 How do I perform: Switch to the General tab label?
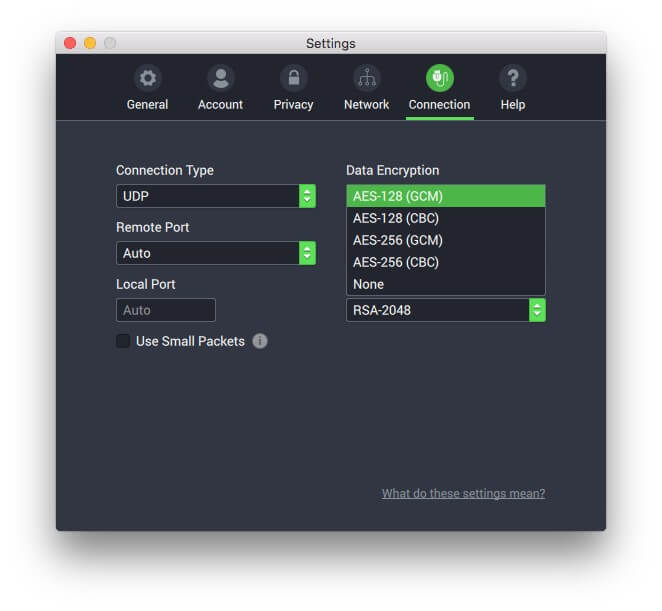[x=147, y=104]
